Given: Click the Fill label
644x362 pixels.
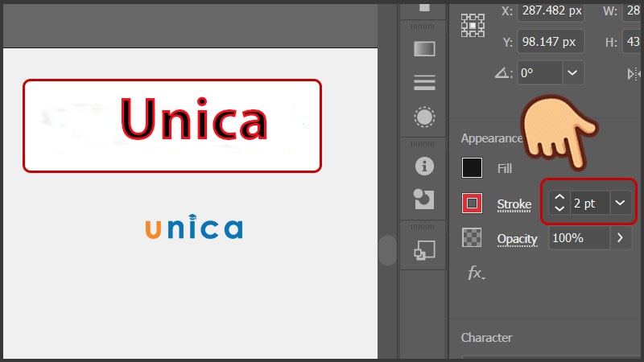Looking at the screenshot, I should [505, 169].
